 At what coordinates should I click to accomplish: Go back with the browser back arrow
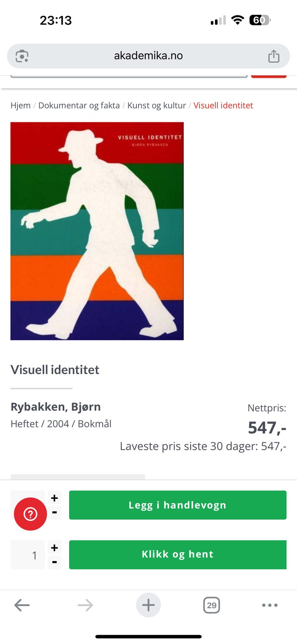tap(22, 605)
